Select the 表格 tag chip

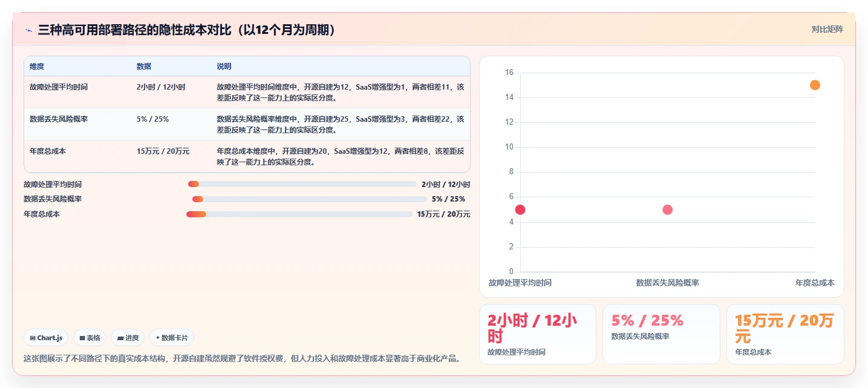click(x=90, y=338)
